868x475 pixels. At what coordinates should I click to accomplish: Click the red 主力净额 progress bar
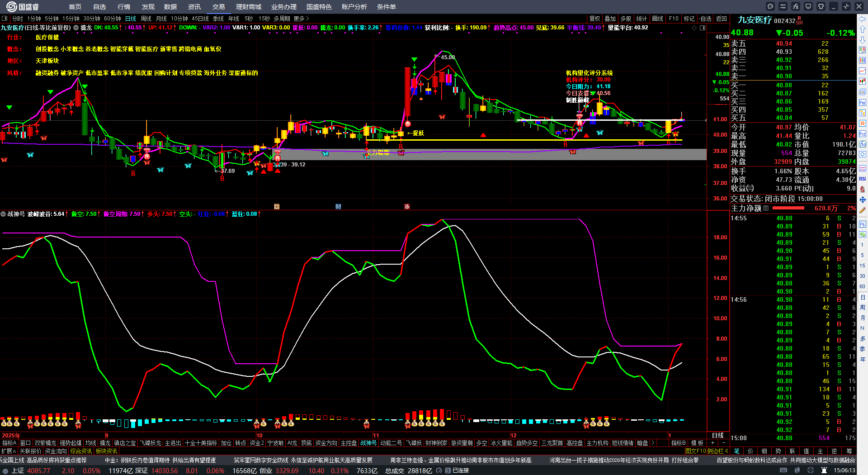pos(788,208)
